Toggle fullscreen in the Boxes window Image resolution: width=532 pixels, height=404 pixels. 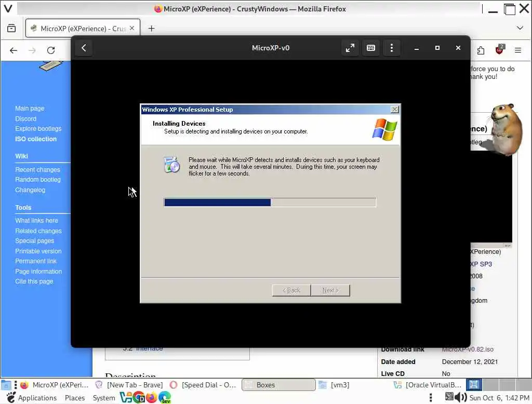350,48
